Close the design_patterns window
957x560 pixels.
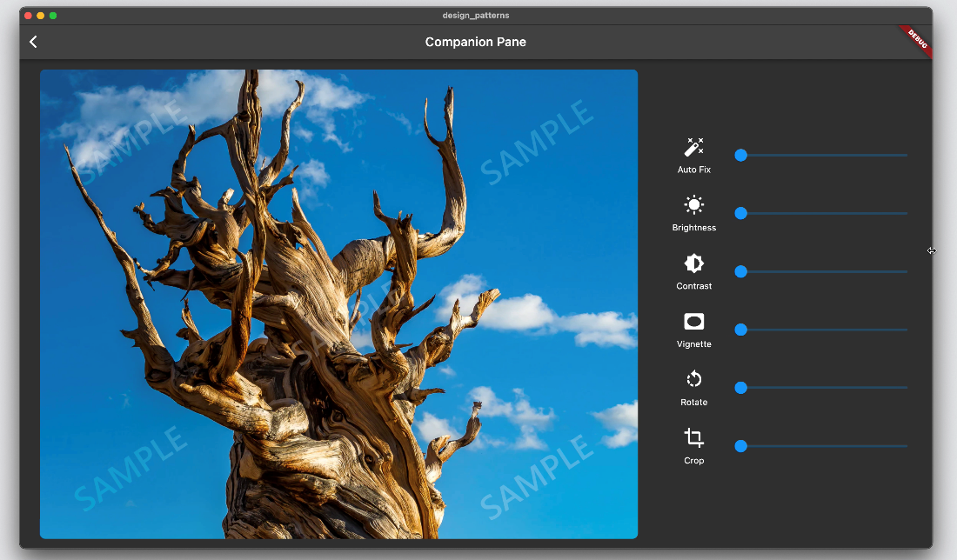28,16
